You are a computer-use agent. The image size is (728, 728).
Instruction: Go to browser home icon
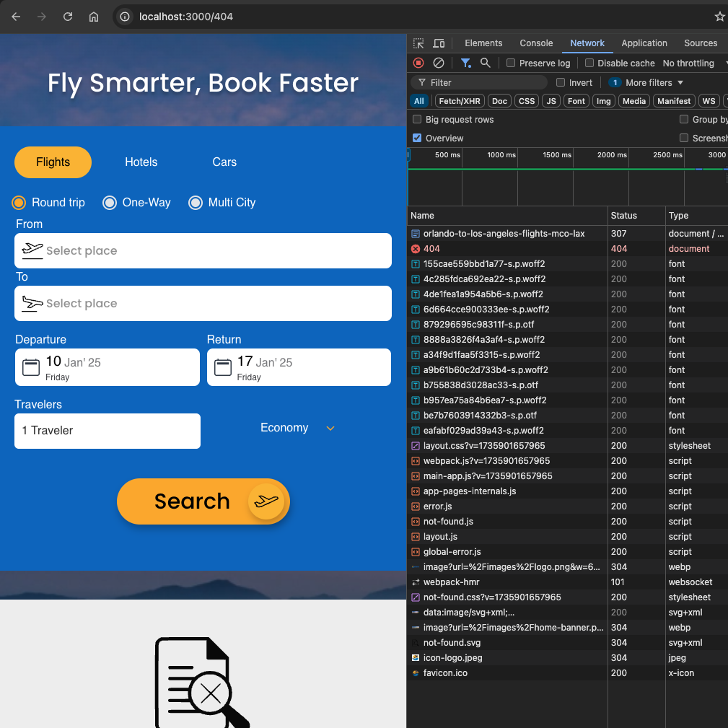point(94,17)
